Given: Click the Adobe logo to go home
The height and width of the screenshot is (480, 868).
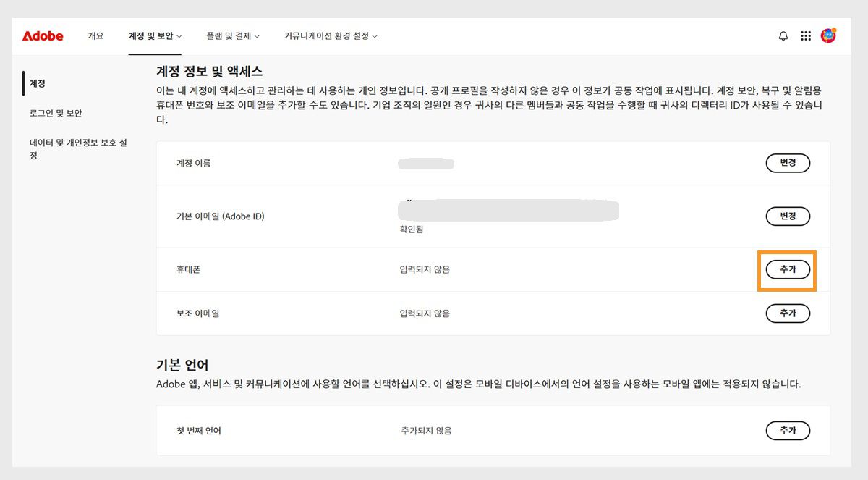Looking at the screenshot, I should [42, 35].
